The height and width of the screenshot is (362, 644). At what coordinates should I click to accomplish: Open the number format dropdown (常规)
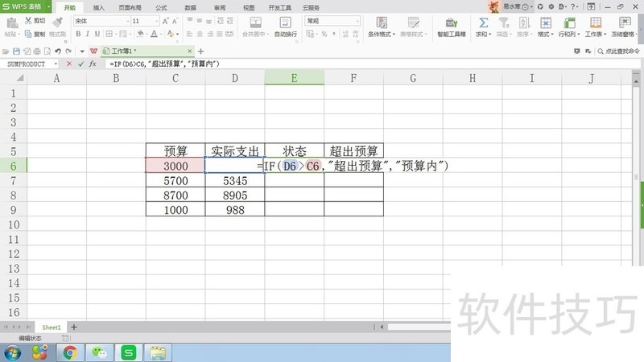(357, 21)
